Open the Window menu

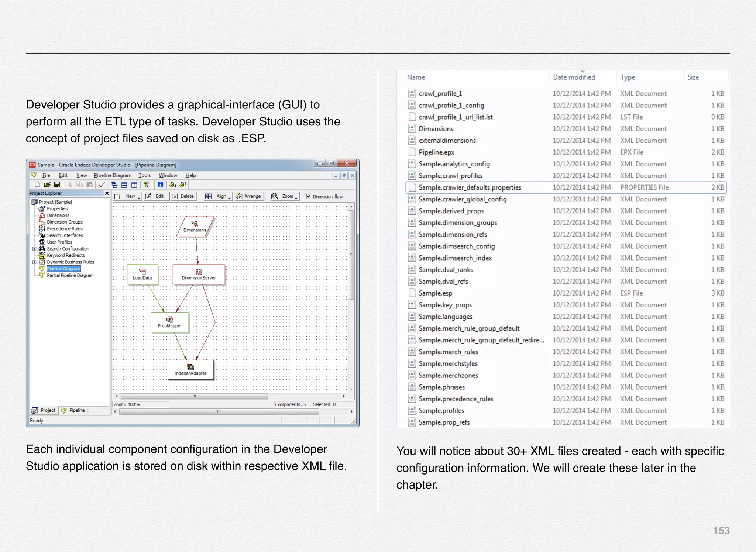click(x=168, y=175)
